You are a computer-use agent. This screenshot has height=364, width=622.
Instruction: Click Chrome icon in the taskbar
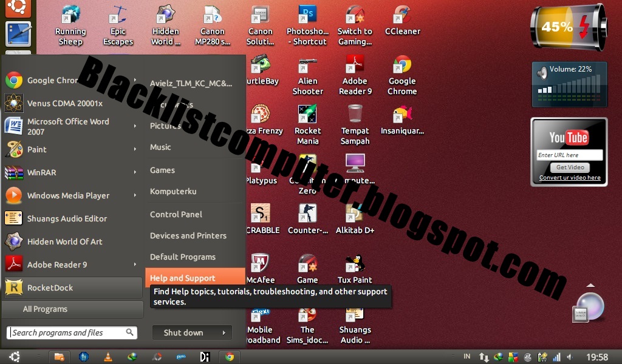click(229, 357)
